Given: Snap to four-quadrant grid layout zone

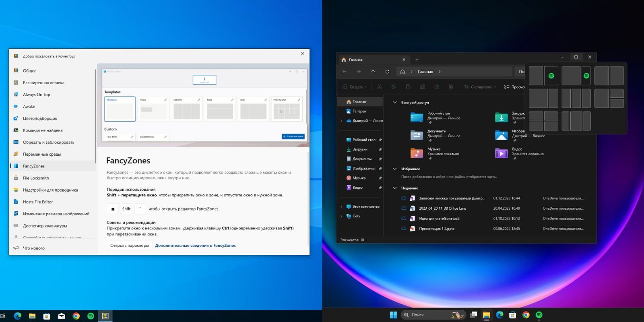Looking at the screenshot, I should 543,121.
